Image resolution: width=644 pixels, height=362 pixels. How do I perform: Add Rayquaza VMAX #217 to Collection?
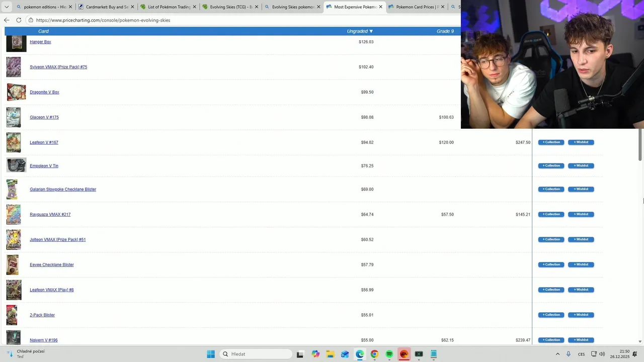tap(551, 215)
